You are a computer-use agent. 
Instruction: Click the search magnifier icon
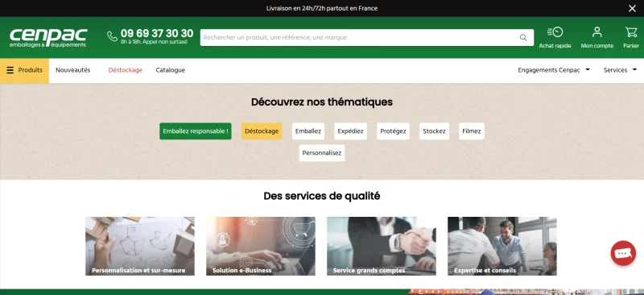(x=523, y=37)
